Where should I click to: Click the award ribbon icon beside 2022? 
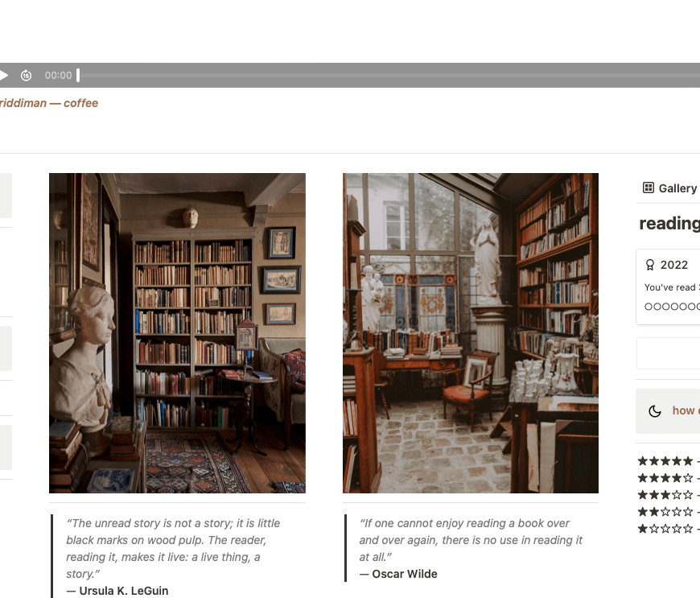(650, 265)
